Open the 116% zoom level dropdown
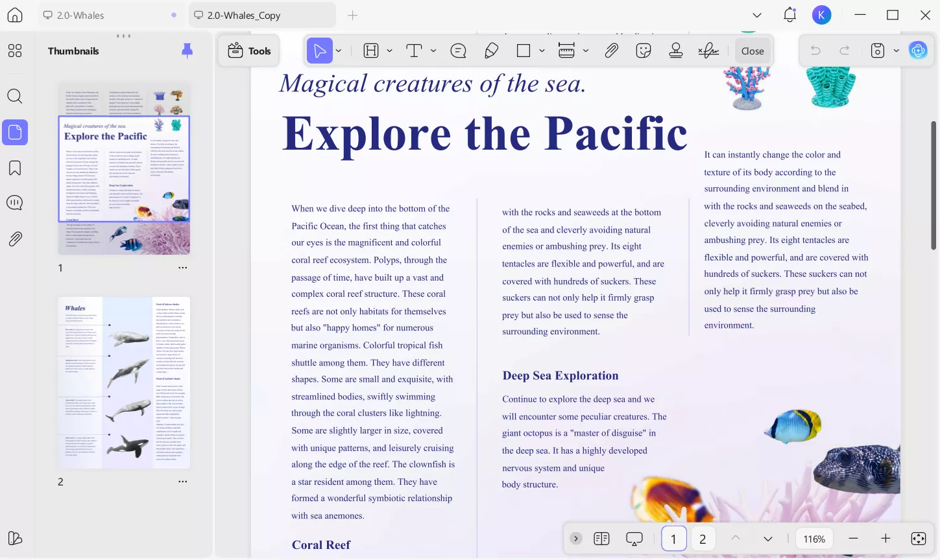 pyautogui.click(x=814, y=539)
